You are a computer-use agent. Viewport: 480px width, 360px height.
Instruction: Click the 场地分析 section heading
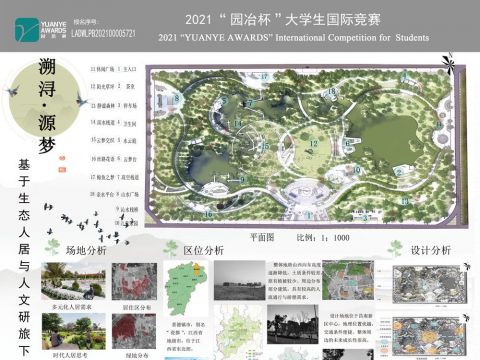86,250
